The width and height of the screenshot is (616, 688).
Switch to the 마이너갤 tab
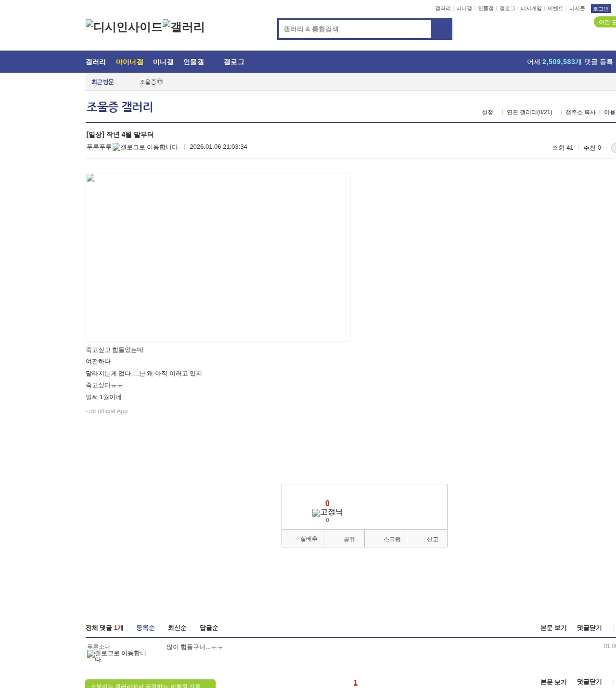point(129,62)
